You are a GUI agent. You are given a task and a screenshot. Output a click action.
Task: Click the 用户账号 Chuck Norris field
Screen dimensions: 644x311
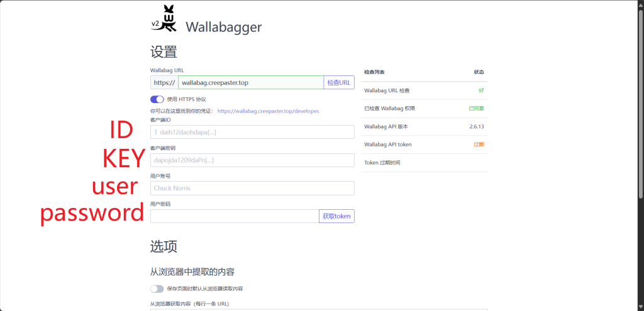[252, 188]
